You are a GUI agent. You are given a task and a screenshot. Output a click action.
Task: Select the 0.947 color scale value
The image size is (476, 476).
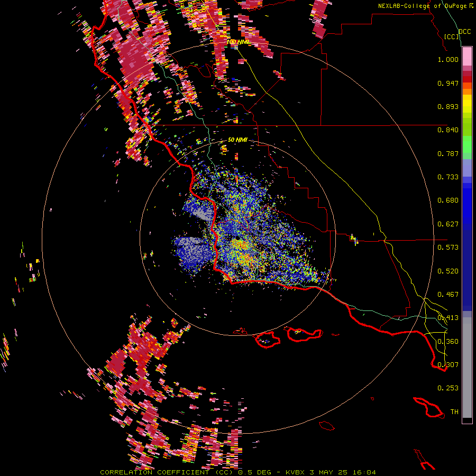click(x=448, y=83)
